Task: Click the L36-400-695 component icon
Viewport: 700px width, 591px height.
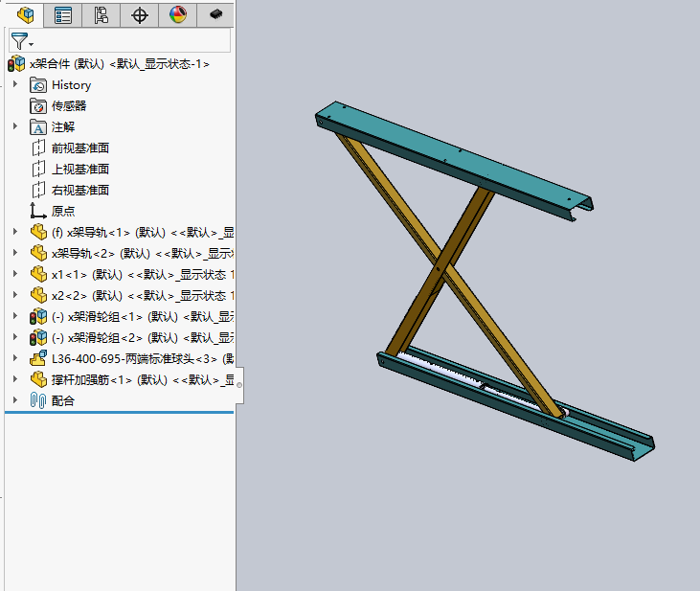Action: point(38,358)
